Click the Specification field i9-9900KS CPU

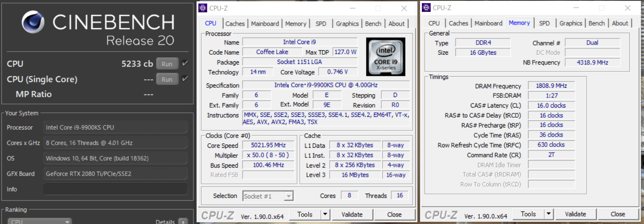(x=326, y=85)
